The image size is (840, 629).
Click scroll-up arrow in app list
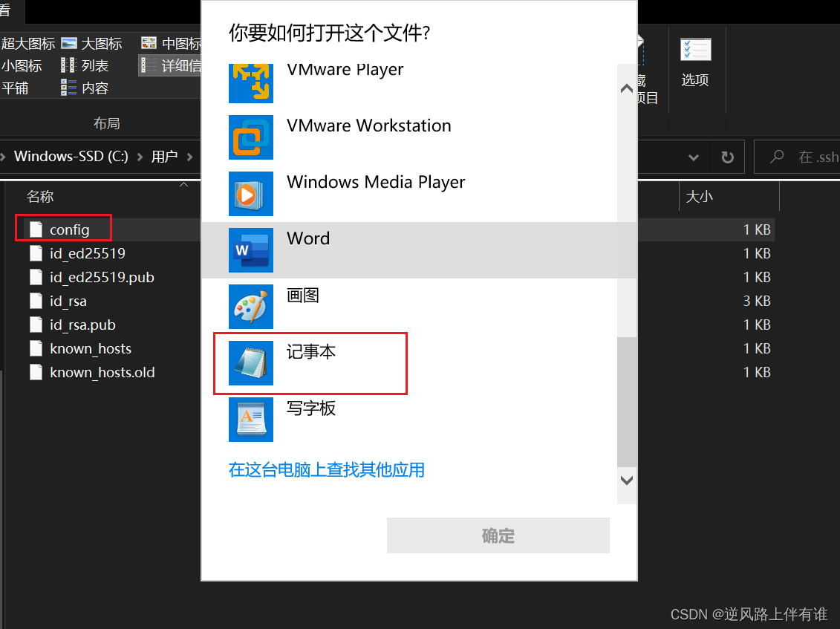click(627, 89)
